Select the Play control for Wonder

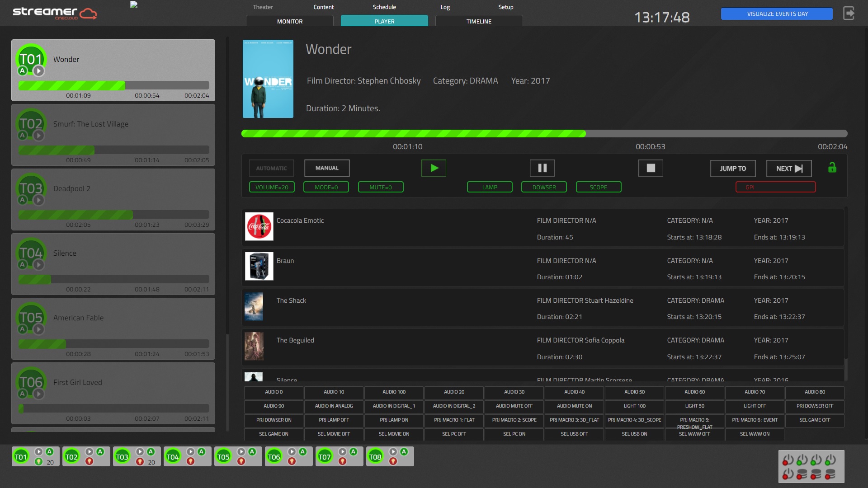[40, 71]
